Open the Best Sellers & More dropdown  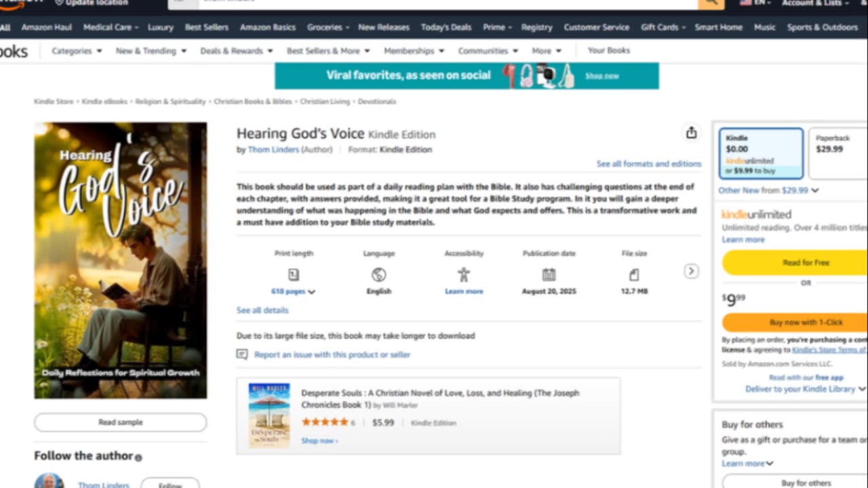pos(328,51)
